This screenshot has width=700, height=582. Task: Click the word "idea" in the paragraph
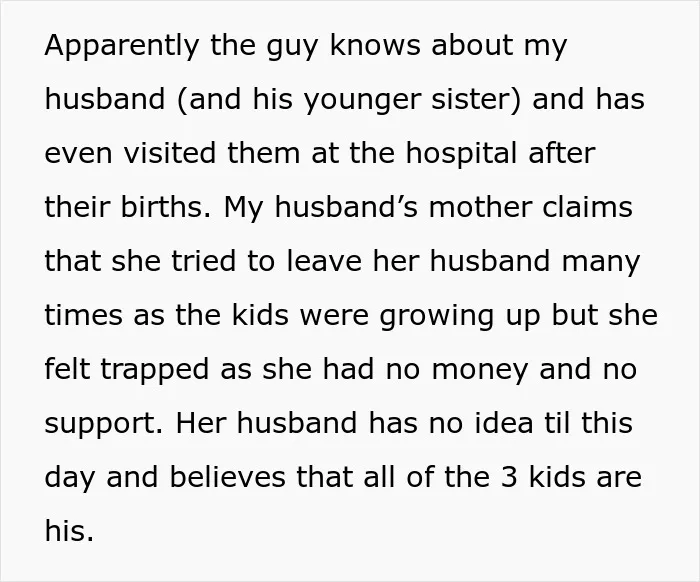pyautogui.click(x=504, y=423)
